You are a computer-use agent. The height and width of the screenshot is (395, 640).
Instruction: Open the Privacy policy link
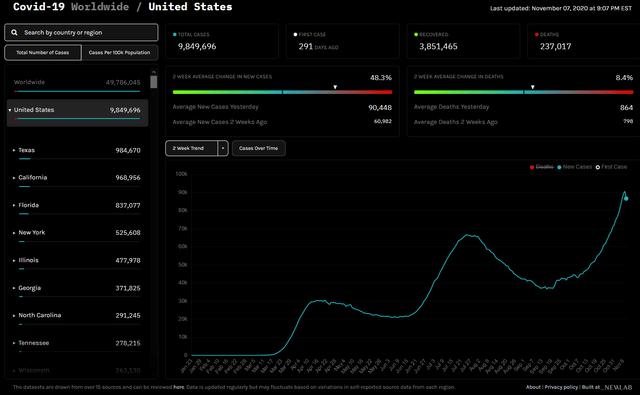point(561,387)
